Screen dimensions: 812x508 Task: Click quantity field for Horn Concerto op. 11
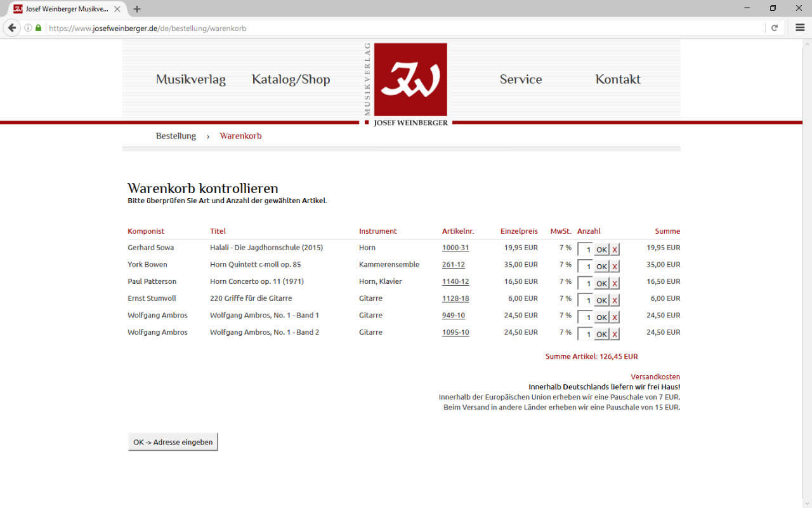point(585,283)
